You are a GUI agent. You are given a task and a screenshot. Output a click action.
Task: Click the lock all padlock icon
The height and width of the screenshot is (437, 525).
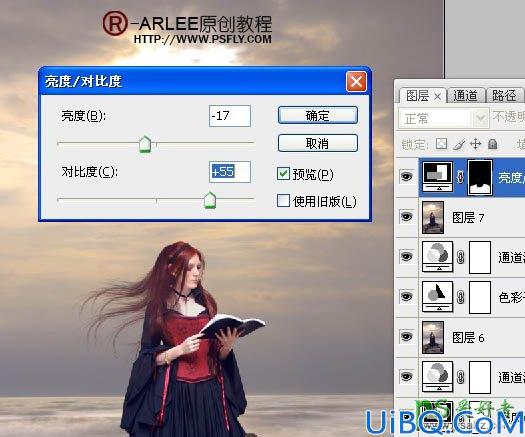(x=493, y=144)
